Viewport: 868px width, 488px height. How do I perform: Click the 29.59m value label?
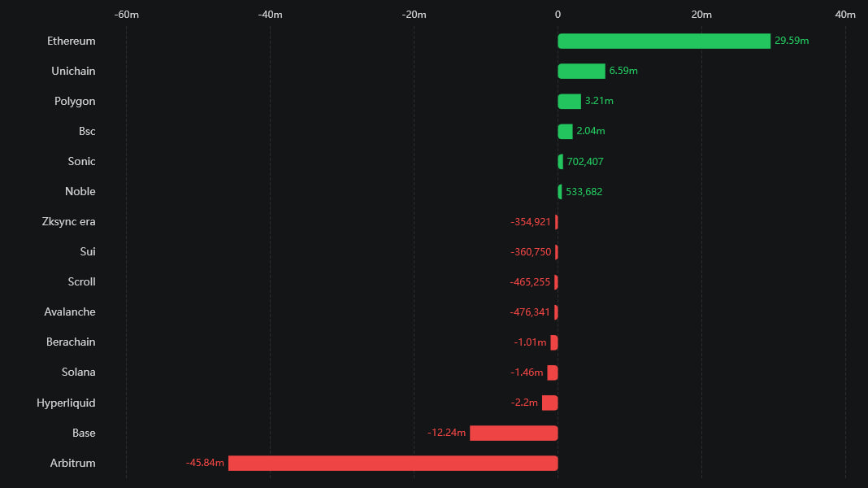point(792,41)
